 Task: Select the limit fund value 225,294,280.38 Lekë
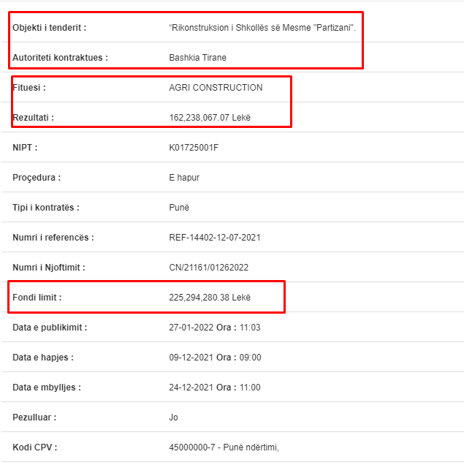point(210,297)
